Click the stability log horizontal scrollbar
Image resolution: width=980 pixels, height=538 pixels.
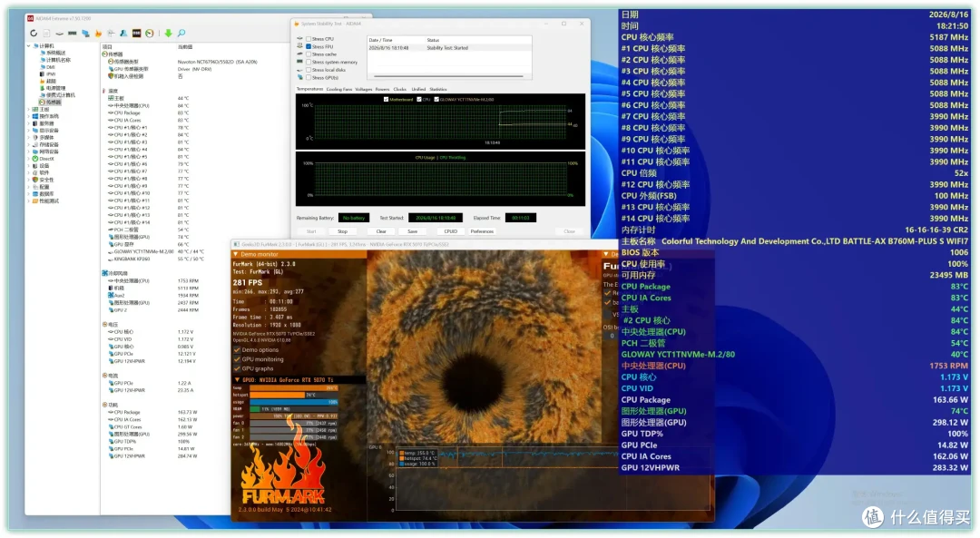tap(448, 76)
